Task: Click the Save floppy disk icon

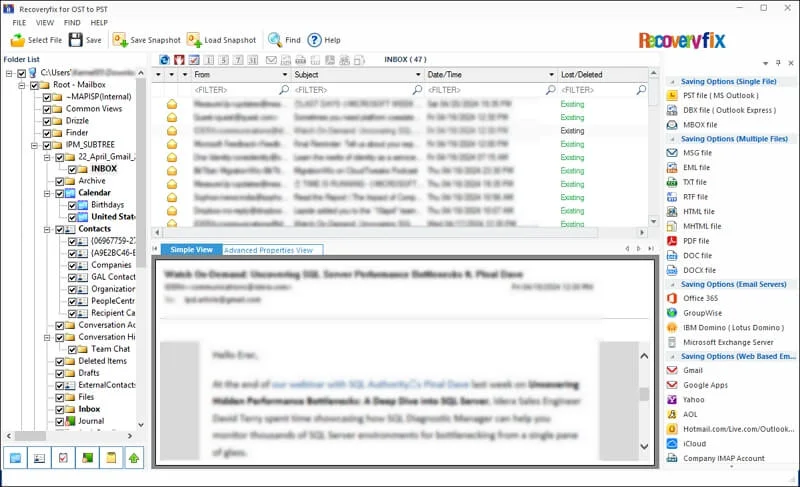Action: pyautogui.click(x=76, y=40)
